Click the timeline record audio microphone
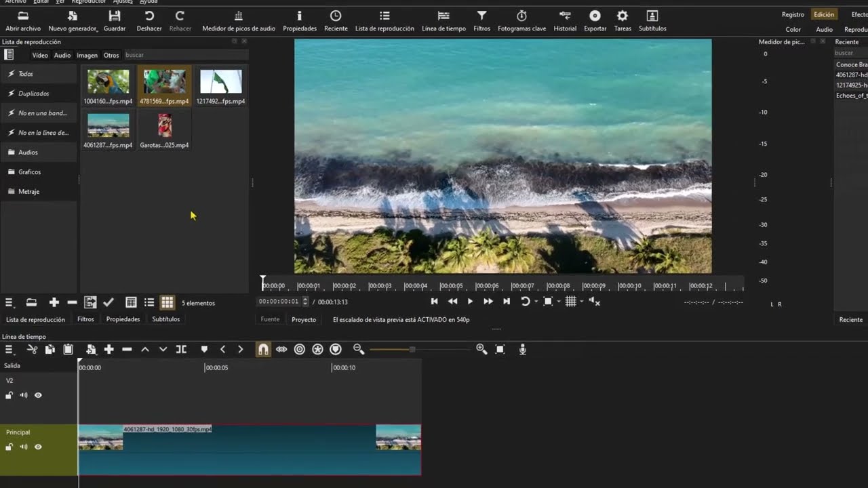This screenshot has height=488, width=868. (x=523, y=349)
